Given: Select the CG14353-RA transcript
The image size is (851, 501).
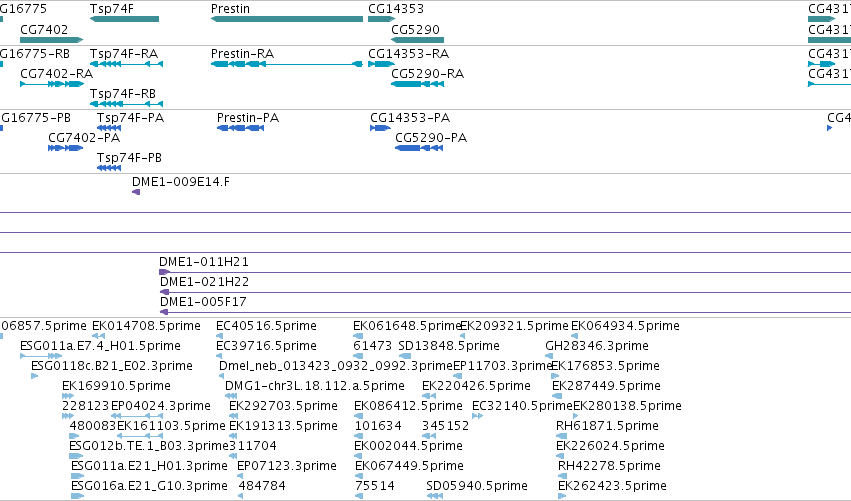Looking at the screenshot, I should (x=382, y=64).
